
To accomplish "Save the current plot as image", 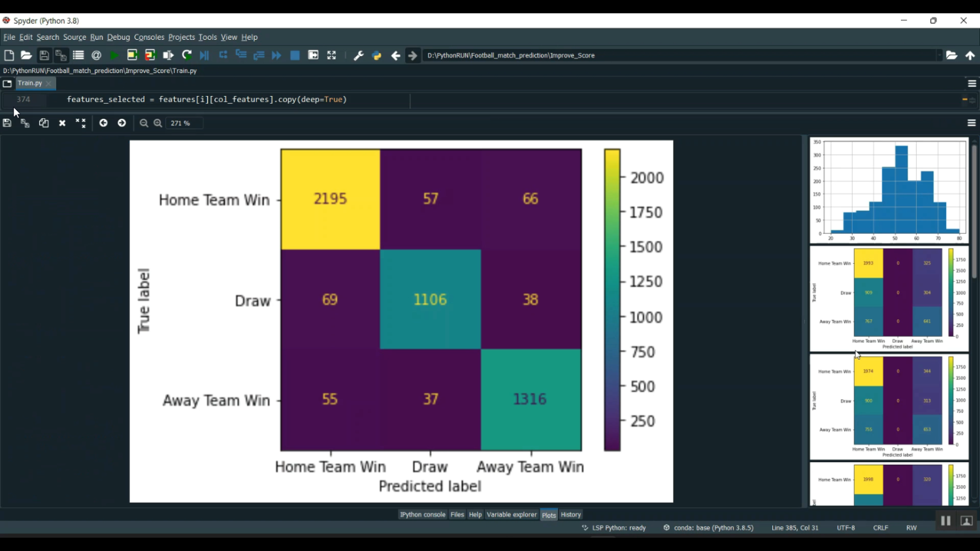I will tap(7, 123).
